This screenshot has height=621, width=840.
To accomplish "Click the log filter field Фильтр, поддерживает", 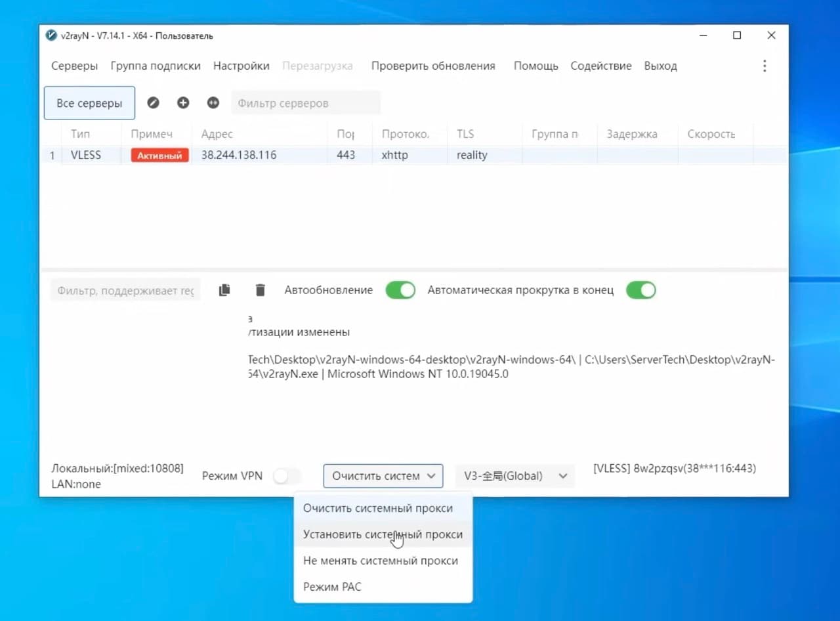I will coord(125,290).
